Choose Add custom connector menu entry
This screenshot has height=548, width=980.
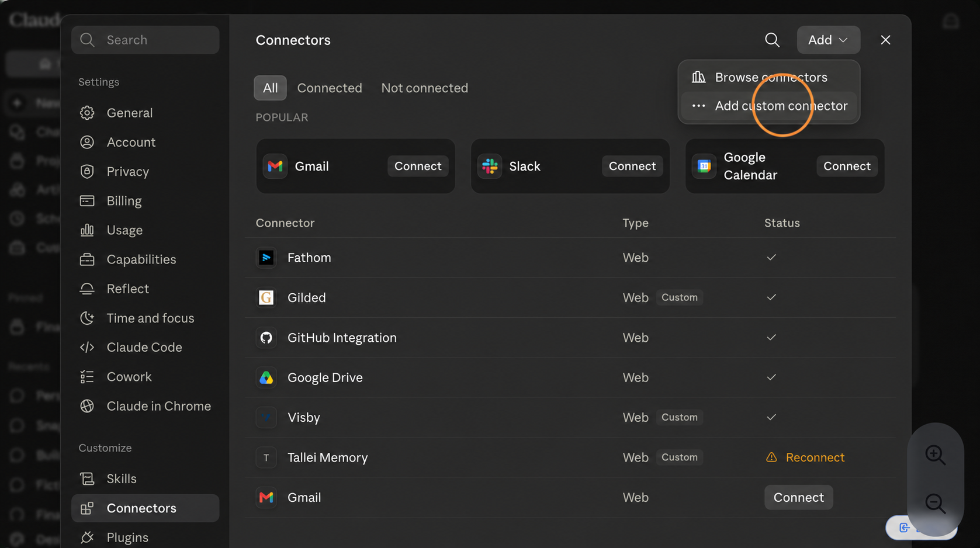coord(769,106)
